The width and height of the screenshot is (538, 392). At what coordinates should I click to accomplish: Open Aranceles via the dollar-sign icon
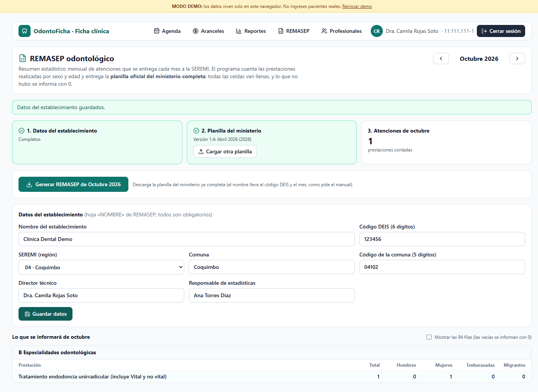tap(196, 31)
